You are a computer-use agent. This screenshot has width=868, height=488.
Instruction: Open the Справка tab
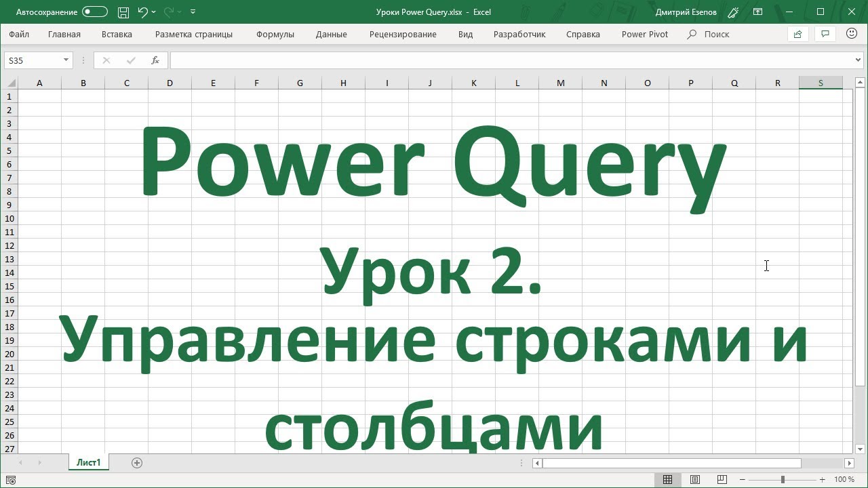click(x=583, y=34)
